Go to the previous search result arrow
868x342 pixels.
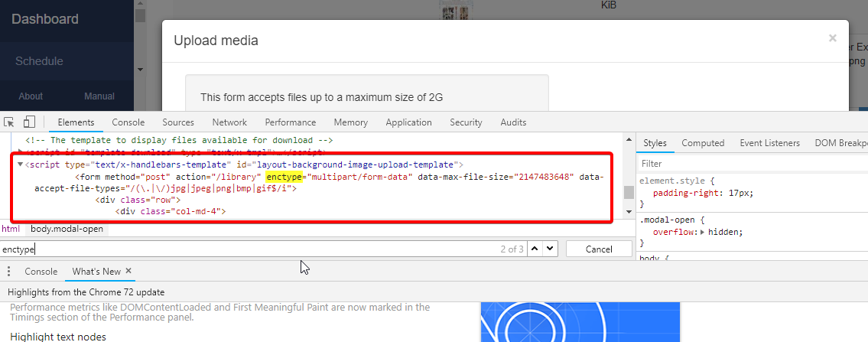tap(535, 249)
